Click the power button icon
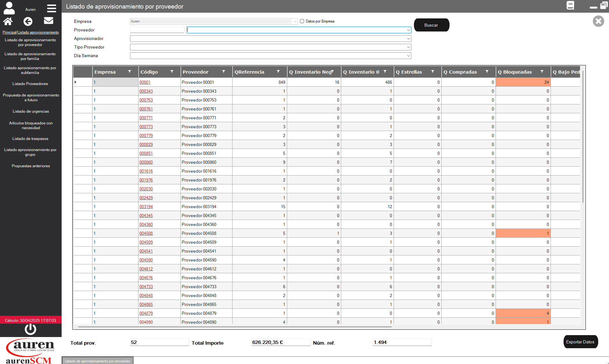The height and width of the screenshot is (364, 609). click(x=30, y=329)
